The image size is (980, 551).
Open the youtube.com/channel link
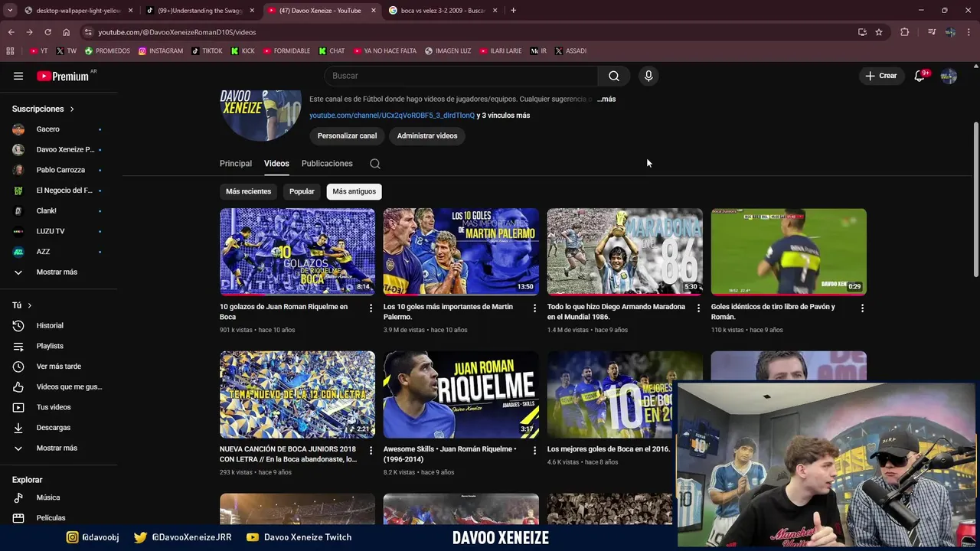tap(392, 116)
